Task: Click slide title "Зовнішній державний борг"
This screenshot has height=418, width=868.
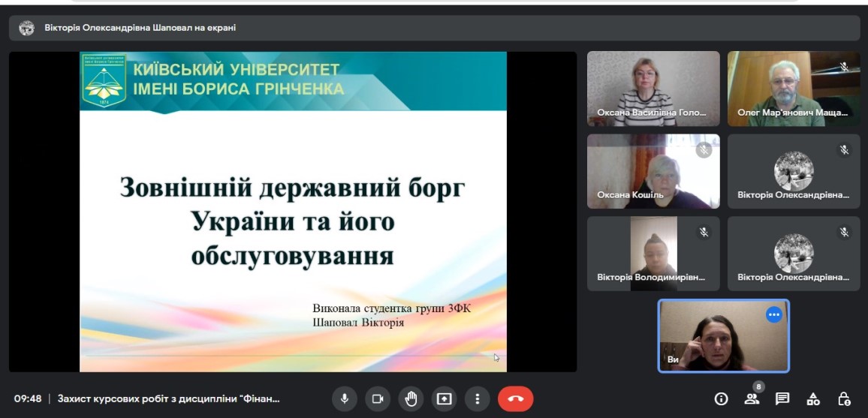Action: click(x=292, y=188)
